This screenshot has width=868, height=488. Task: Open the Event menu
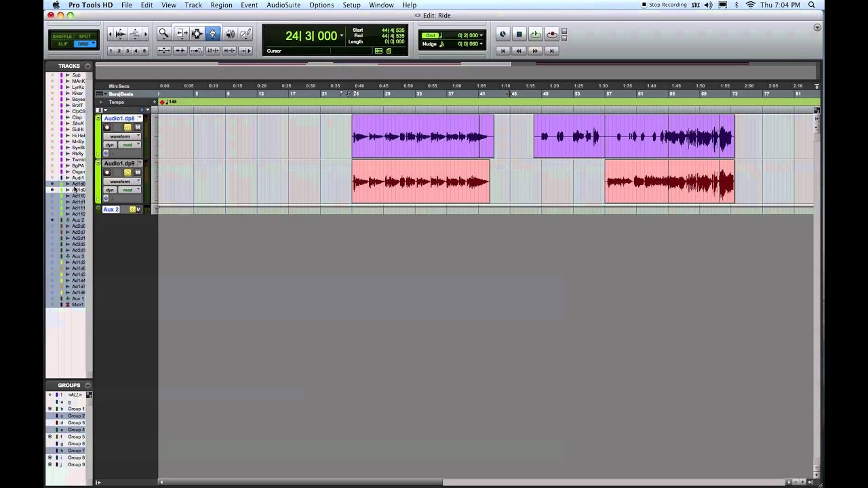click(x=249, y=5)
